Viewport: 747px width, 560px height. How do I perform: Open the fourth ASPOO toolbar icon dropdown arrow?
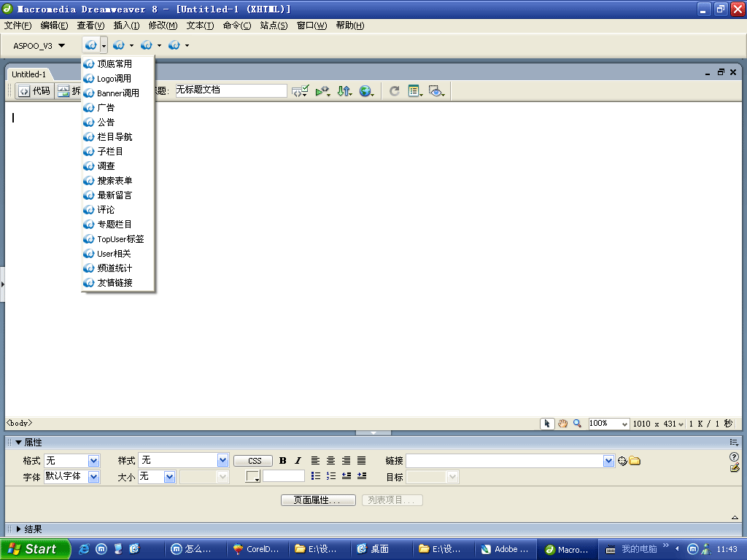pyautogui.click(x=187, y=46)
